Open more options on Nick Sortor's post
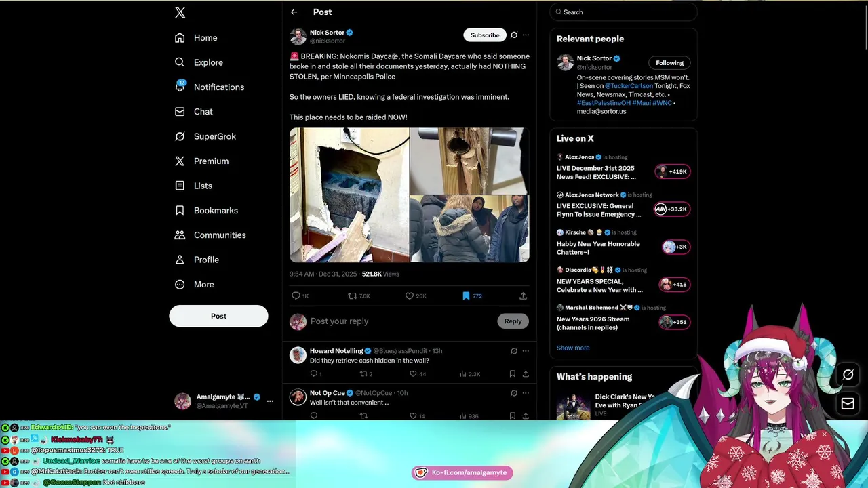 coord(526,35)
